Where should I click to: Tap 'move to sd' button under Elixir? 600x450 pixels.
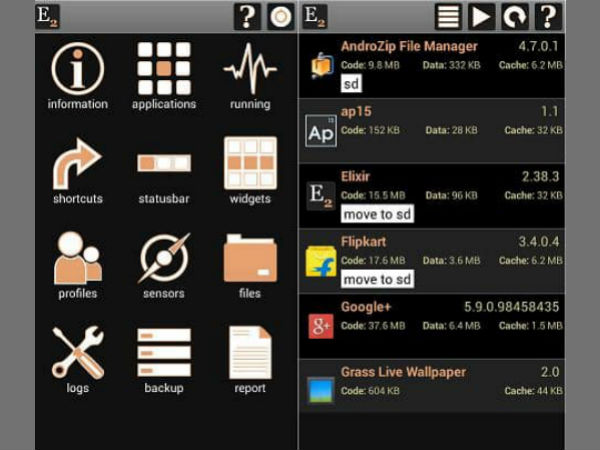[377, 214]
